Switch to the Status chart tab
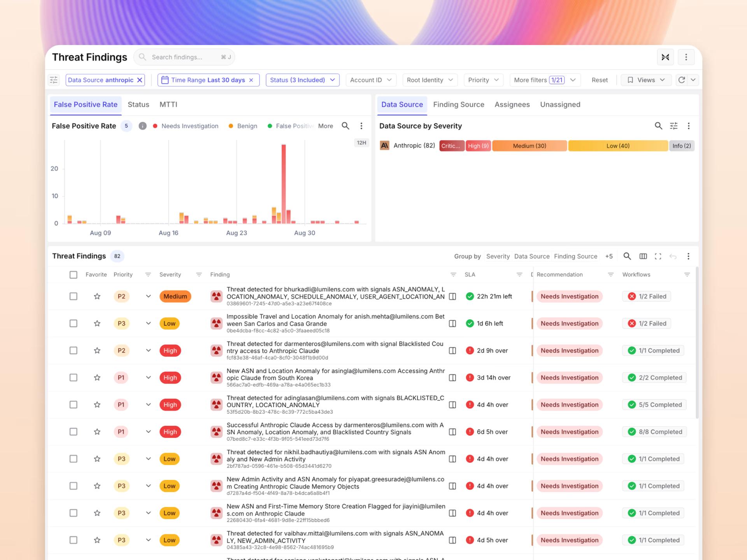 139,105
